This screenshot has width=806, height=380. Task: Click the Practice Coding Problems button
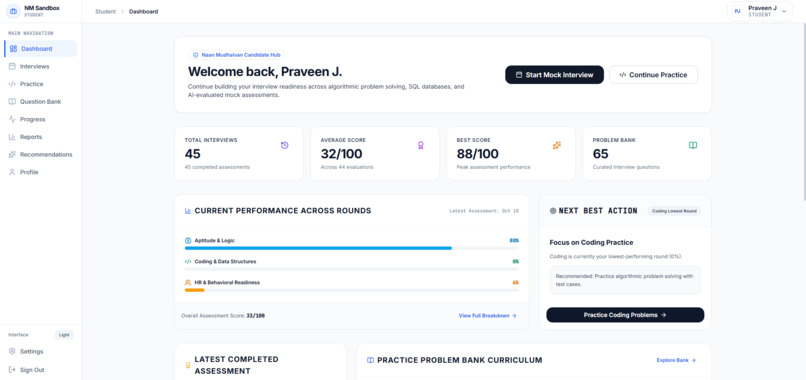coord(625,315)
